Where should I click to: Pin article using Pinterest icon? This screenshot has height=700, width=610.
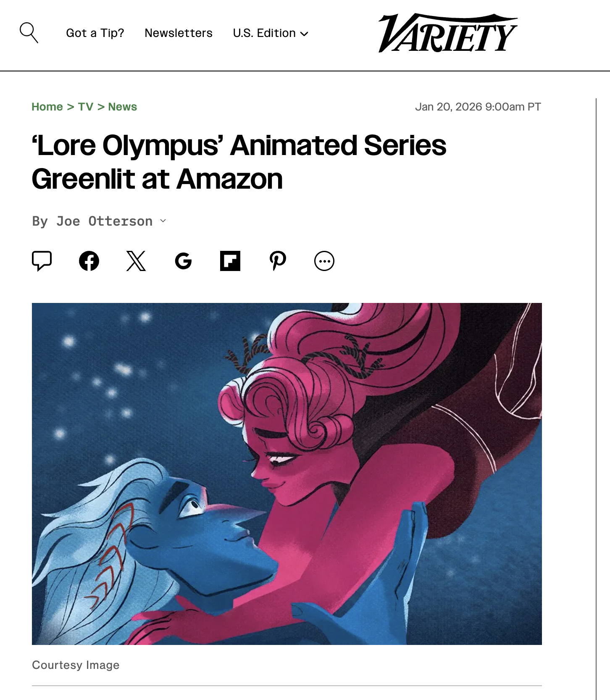pos(278,261)
